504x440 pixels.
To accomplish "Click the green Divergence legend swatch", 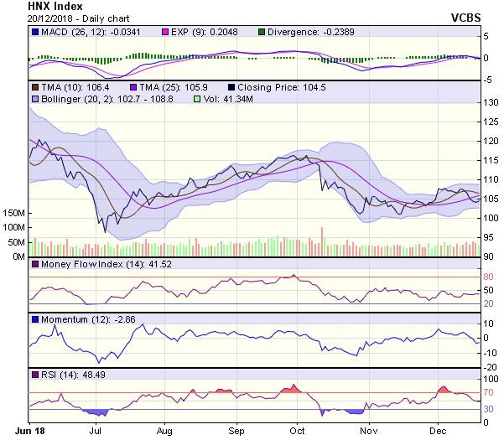I will (x=260, y=33).
